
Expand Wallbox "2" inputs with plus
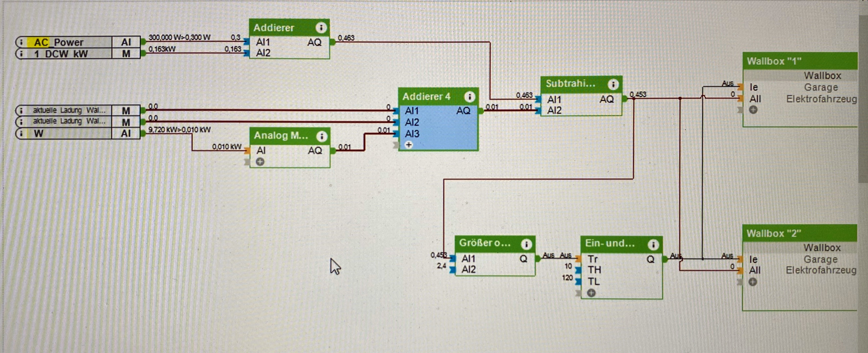point(753,282)
